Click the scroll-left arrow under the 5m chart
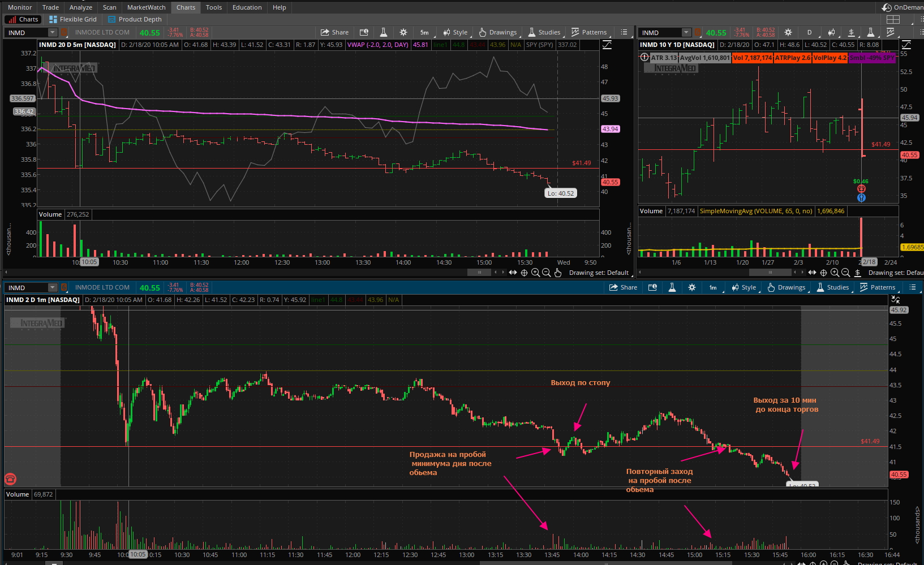 coord(496,273)
